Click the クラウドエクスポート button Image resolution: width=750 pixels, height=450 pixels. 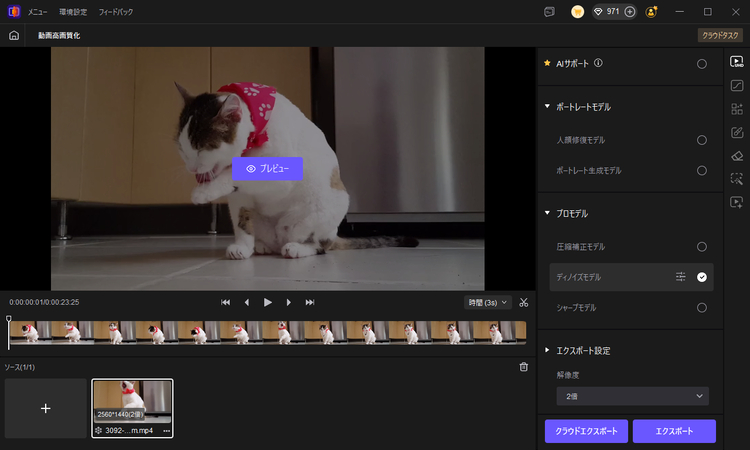coord(586,431)
